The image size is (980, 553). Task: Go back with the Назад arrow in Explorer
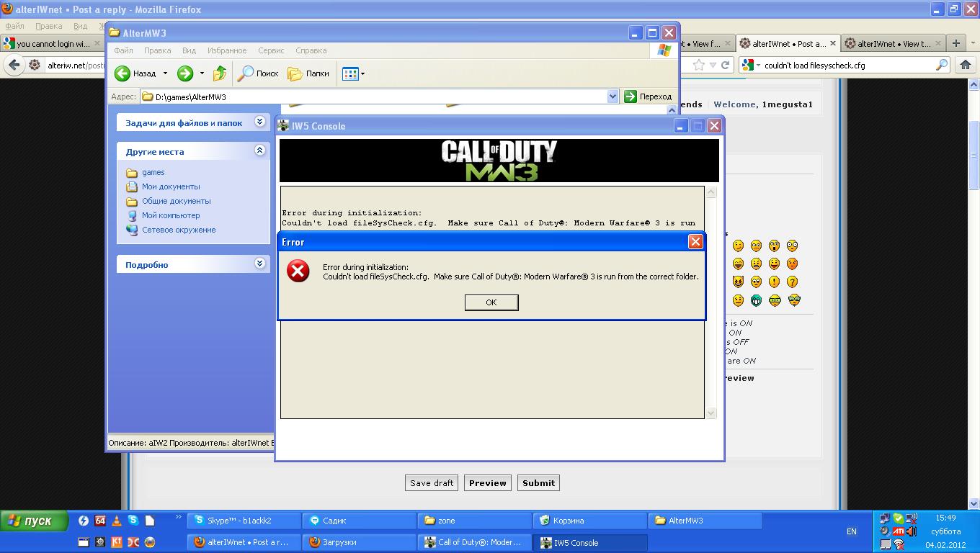point(136,73)
